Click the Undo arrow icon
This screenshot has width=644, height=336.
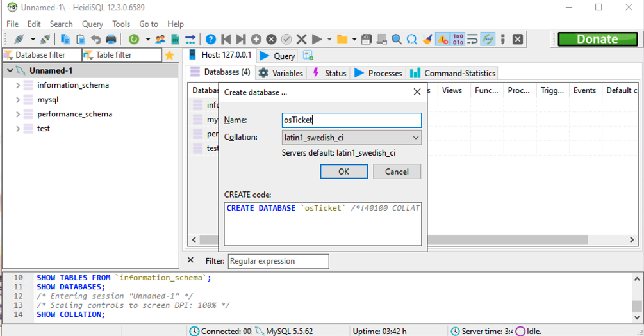click(x=95, y=40)
